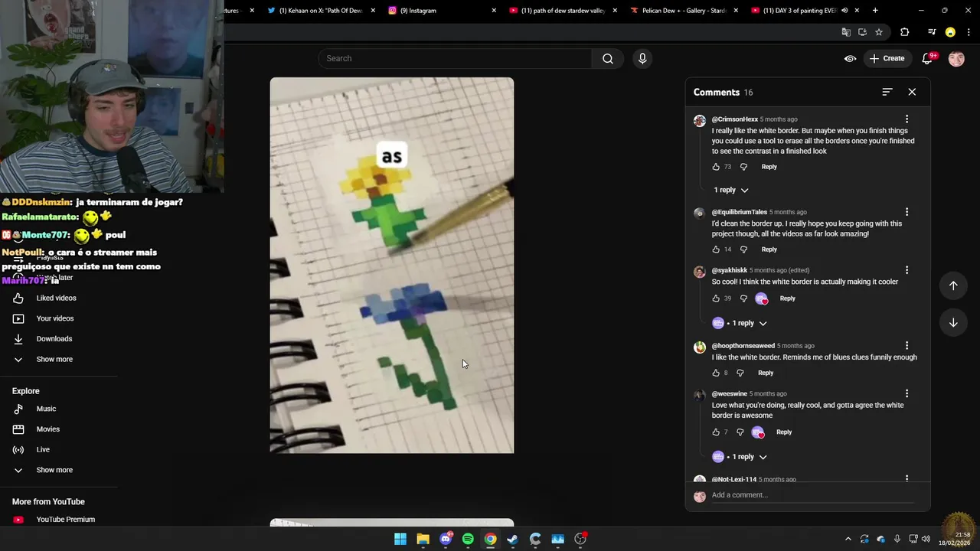Open a new browser tab
The image size is (980, 551).
(x=875, y=11)
